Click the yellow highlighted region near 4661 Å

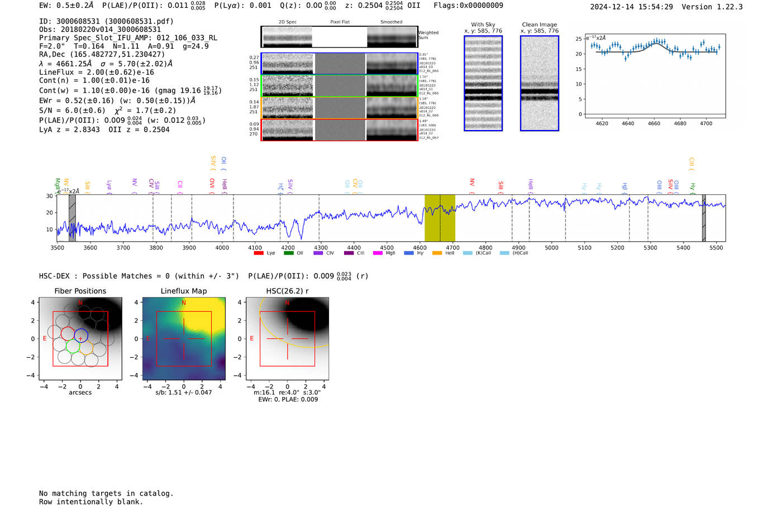(x=440, y=218)
